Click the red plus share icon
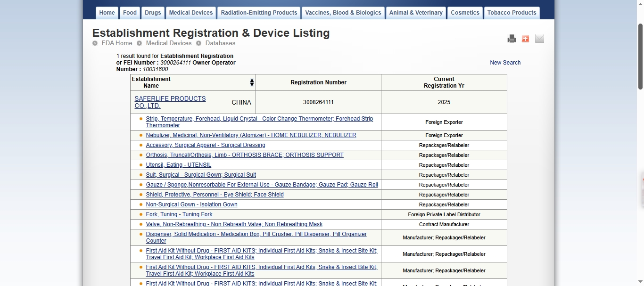Viewport: 644px width, 286px height. [525, 39]
